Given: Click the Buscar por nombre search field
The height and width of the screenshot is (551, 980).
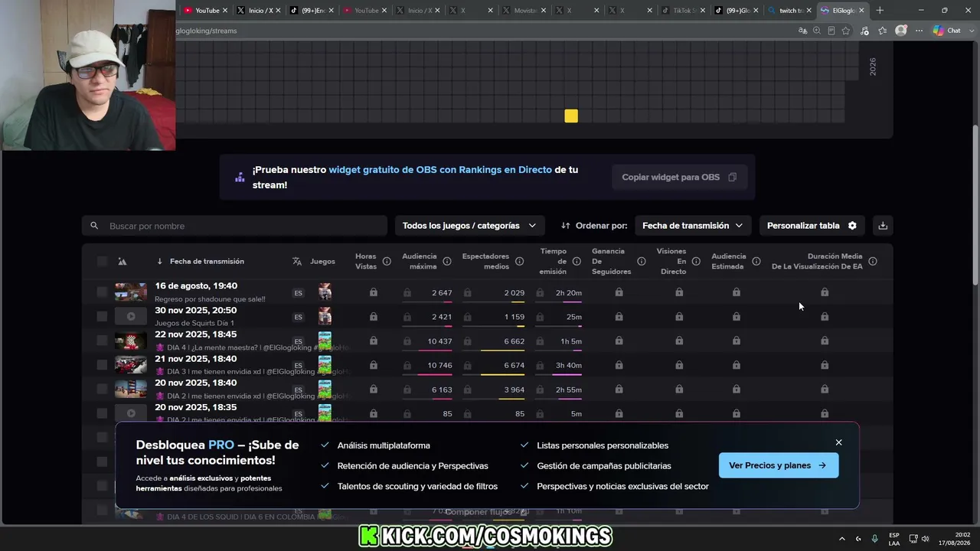Looking at the screenshot, I should point(234,226).
